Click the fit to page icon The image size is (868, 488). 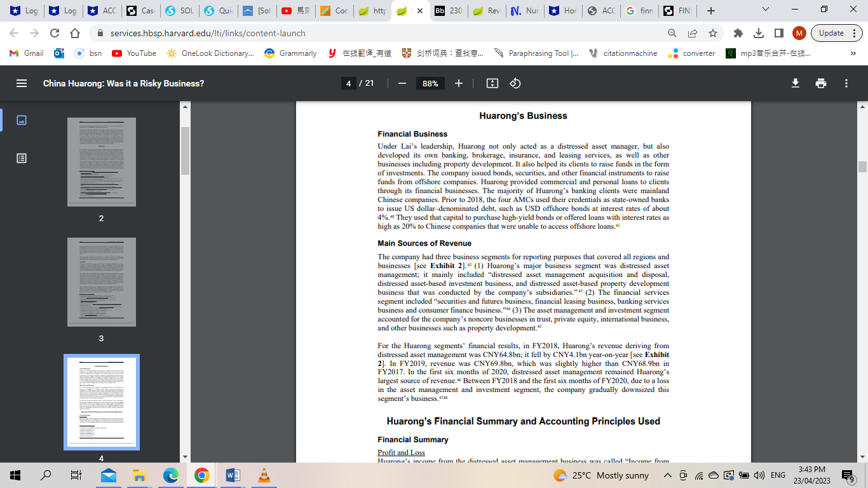coord(492,83)
